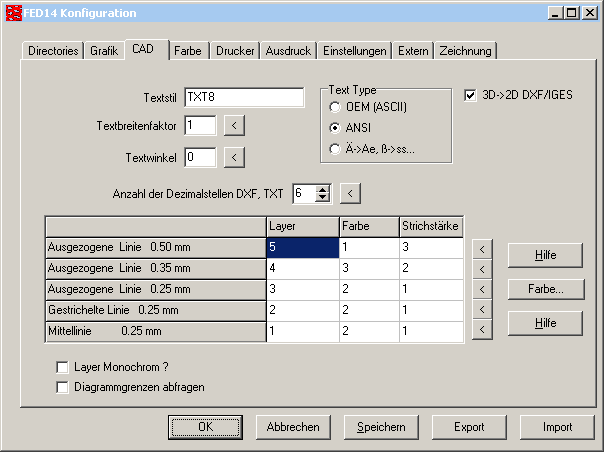Image resolution: width=604 pixels, height=452 pixels.
Task: Click '<' button for Ausgezogene Linie 0.35 row
Action: click(481, 269)
